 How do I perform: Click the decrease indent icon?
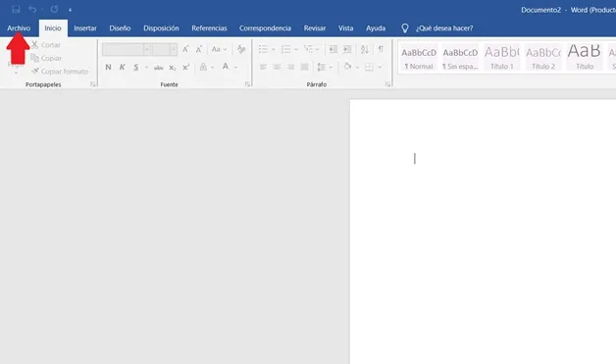(333, 49)
